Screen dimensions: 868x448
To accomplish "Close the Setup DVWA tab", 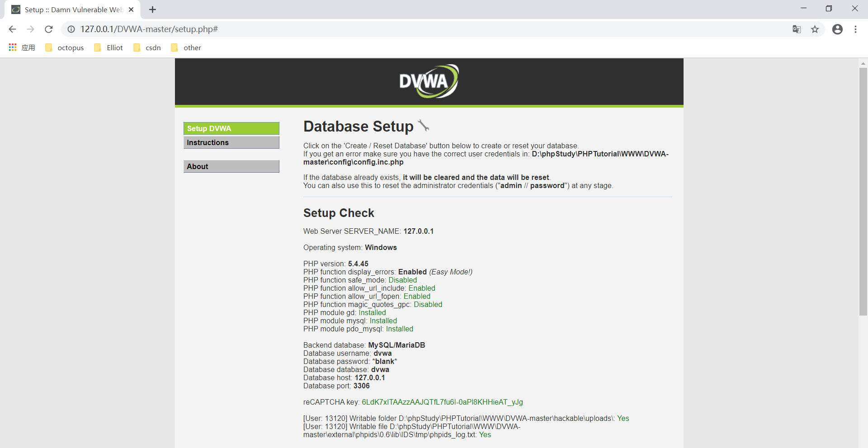I will [x=131, y=9].
